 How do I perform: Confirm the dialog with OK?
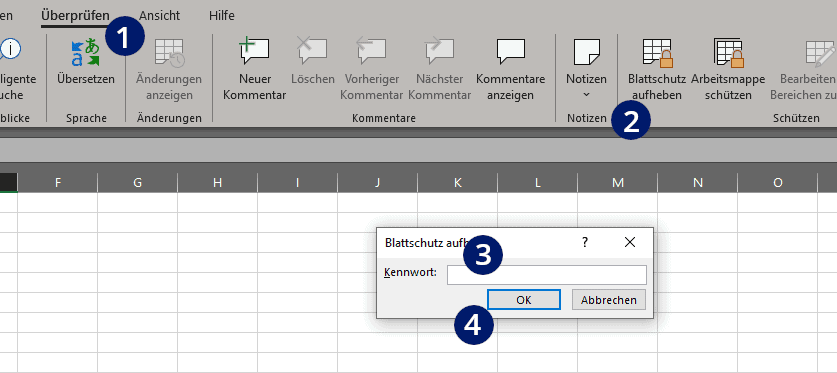click(x=524, y=300)
